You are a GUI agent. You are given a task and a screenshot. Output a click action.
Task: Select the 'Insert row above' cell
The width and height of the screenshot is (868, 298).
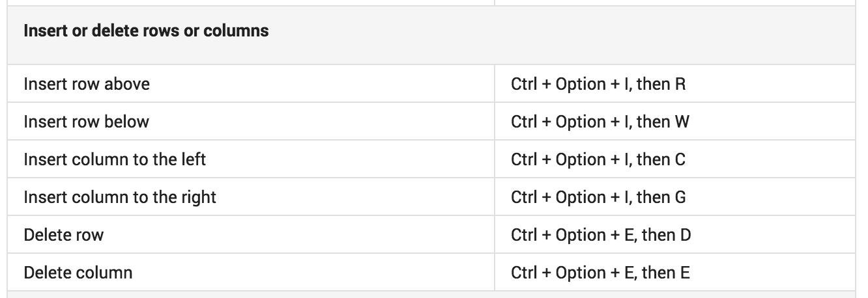251,84
